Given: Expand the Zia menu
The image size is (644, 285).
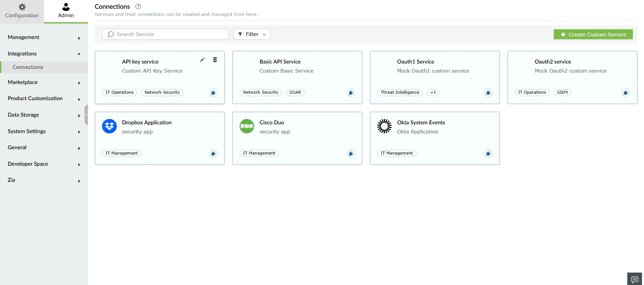Looking at the screenshot, I should (44, 180).
